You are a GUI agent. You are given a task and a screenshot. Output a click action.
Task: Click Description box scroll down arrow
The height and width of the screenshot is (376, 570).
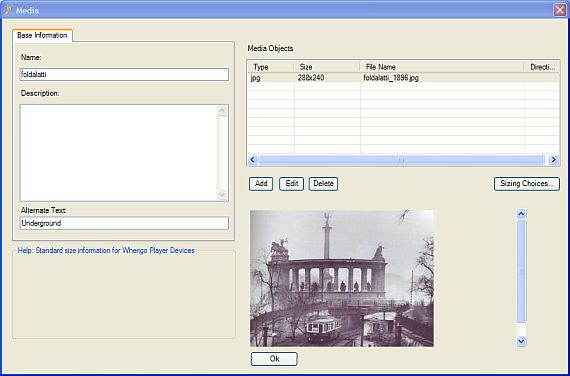click(x=222, y=195)
